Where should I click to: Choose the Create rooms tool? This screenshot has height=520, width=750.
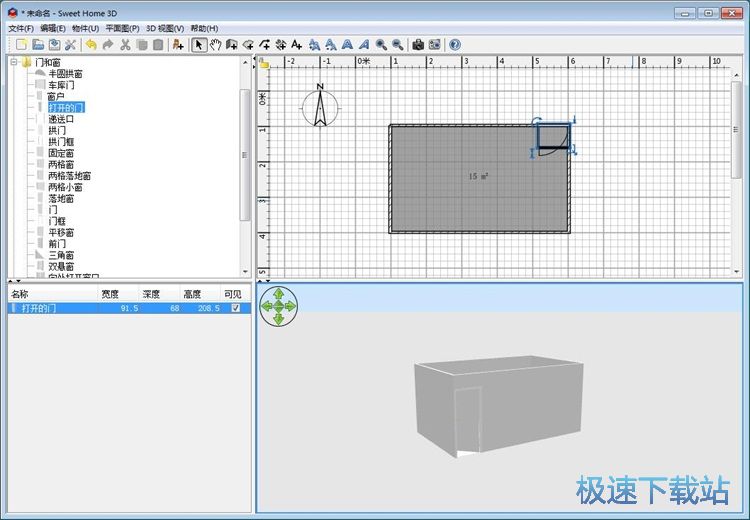pos(248,45)
